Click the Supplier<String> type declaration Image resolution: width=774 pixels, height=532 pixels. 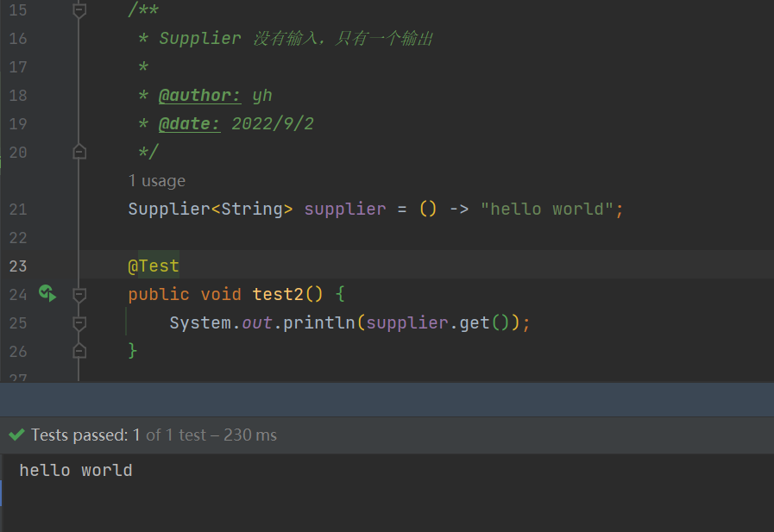(211, 209)
